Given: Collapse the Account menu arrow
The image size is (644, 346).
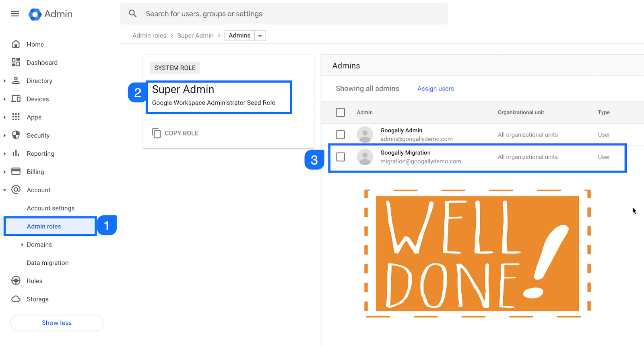Looking at the screenshot, I should pyautogui.click(x=4, y=190).
